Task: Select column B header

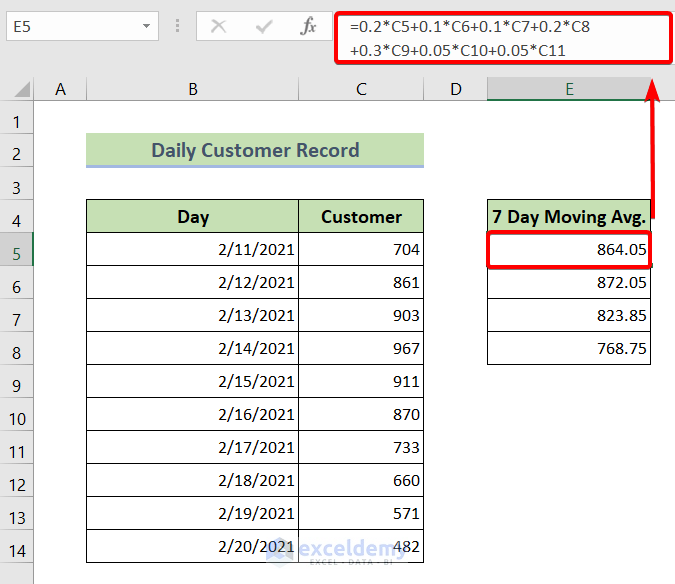Action: click(192, 90)
